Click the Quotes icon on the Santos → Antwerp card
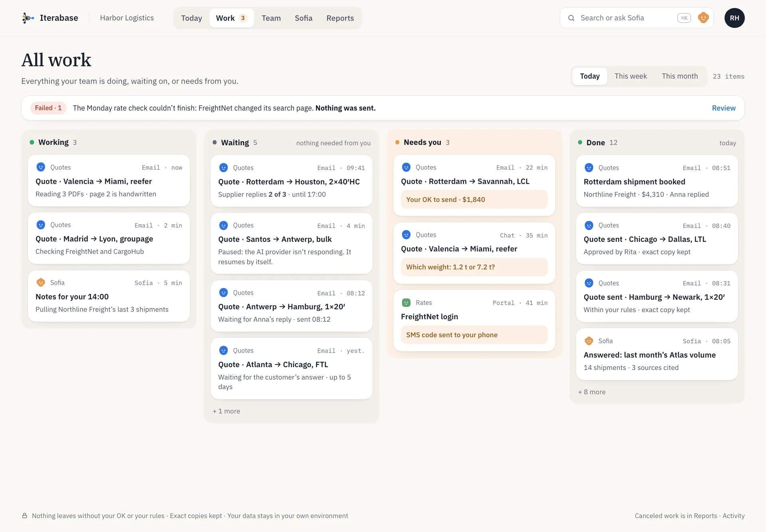Viewport: 766px width, 532px height. 223,225
